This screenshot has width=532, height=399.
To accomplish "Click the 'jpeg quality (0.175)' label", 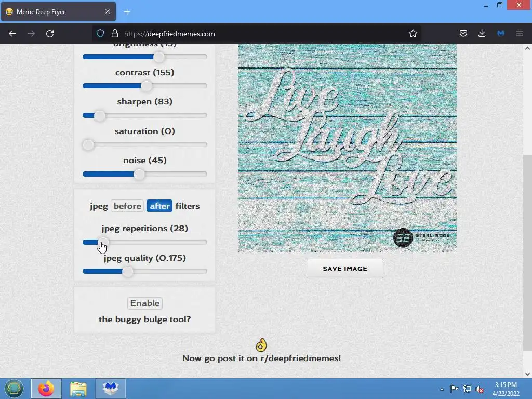I will pyautogui.click(x=145, y=258).
